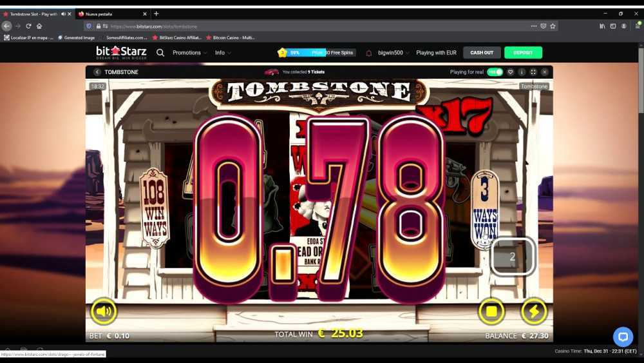The width and height of the screenshot is (644, 363).
Task: Click the CASH OUT button
Action: tap(482, 53)
